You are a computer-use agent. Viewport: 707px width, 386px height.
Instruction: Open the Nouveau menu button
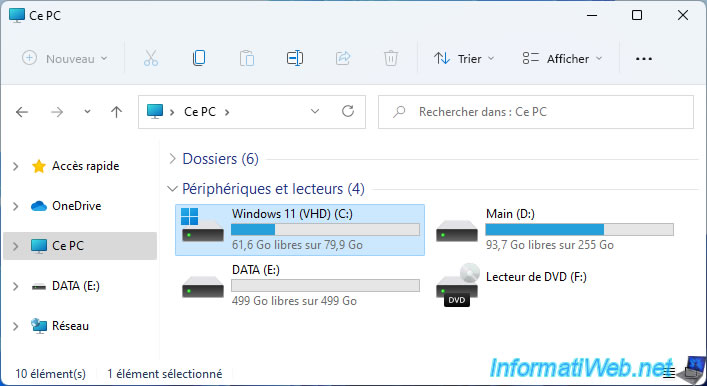click(65, 59)
